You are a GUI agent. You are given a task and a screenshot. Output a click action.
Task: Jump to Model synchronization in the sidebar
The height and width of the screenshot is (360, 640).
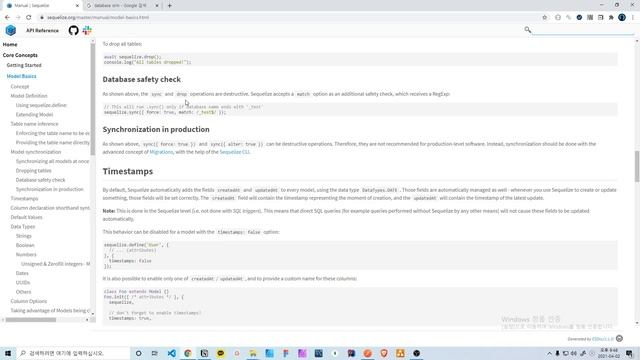[x=36, y=152]
